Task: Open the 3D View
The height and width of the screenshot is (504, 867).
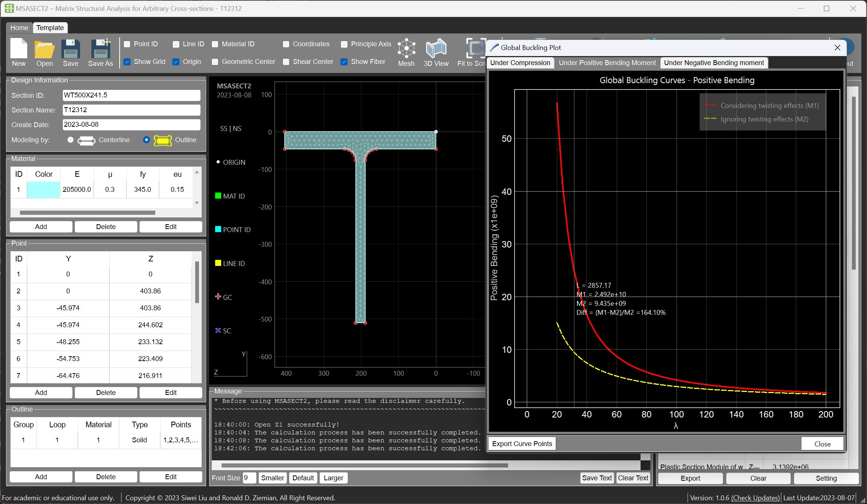Action: tap(436, 49)
